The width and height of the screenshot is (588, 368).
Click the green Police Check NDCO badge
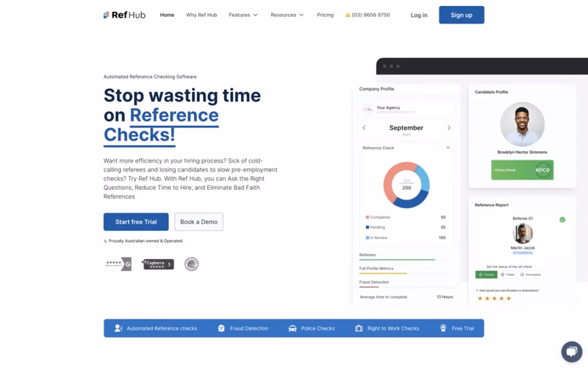(523, 170)
